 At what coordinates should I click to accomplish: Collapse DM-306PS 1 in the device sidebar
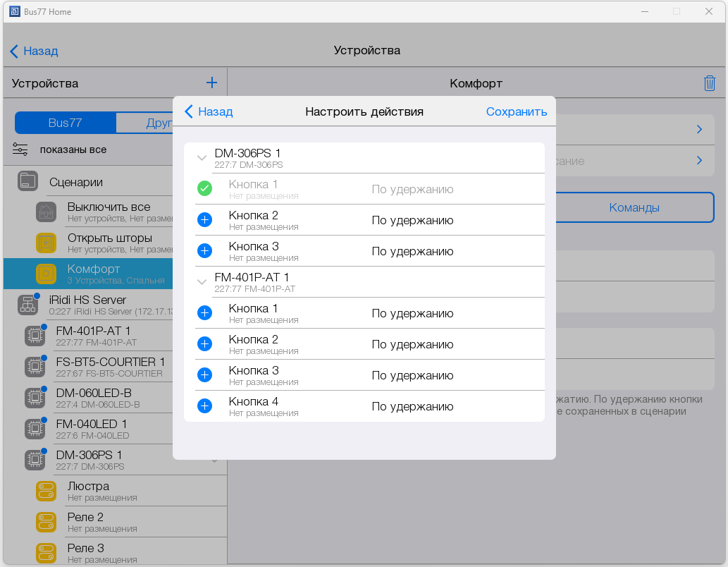pyautogui.click(x=214, y=461)
